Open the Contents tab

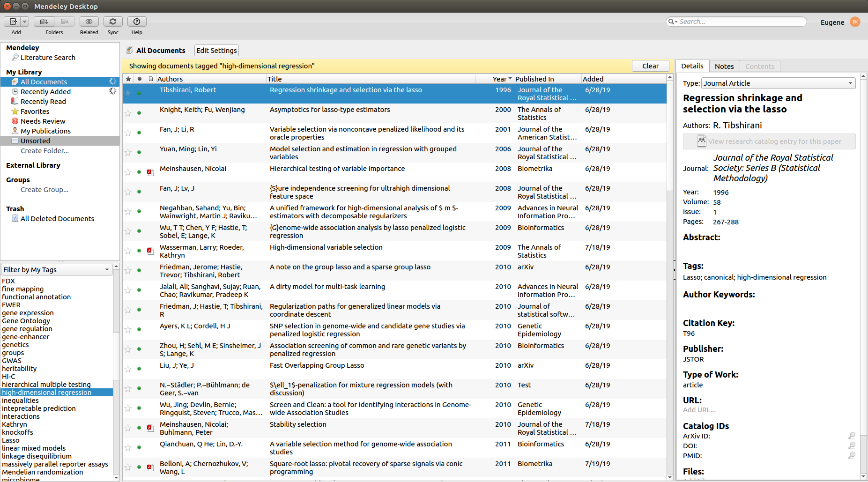point(759,67)
